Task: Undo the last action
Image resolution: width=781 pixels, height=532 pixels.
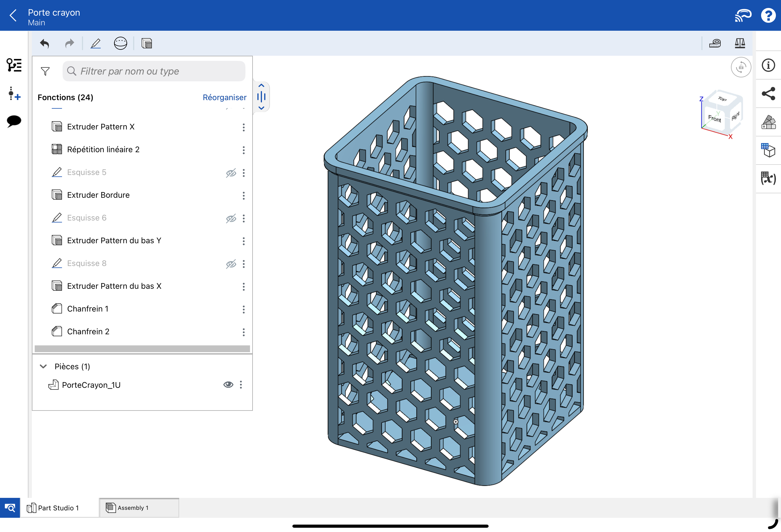Action: pyautogui.click(x=44, y=44)
